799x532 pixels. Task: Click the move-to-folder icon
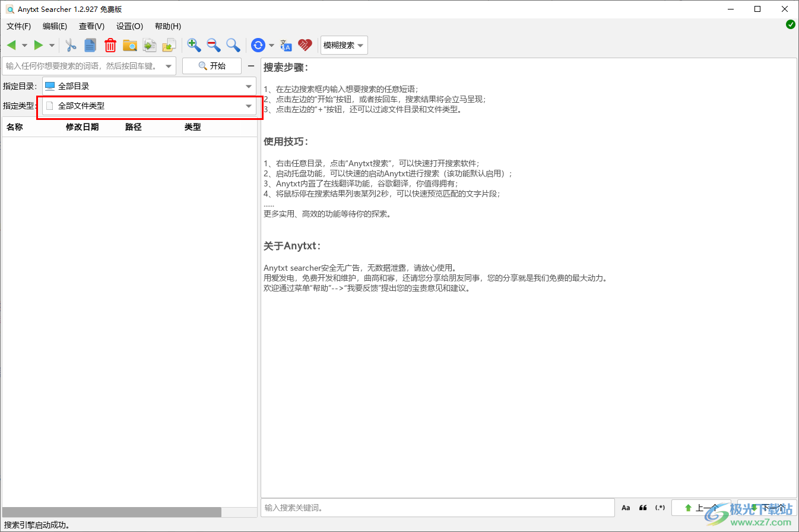pos(169,45)
